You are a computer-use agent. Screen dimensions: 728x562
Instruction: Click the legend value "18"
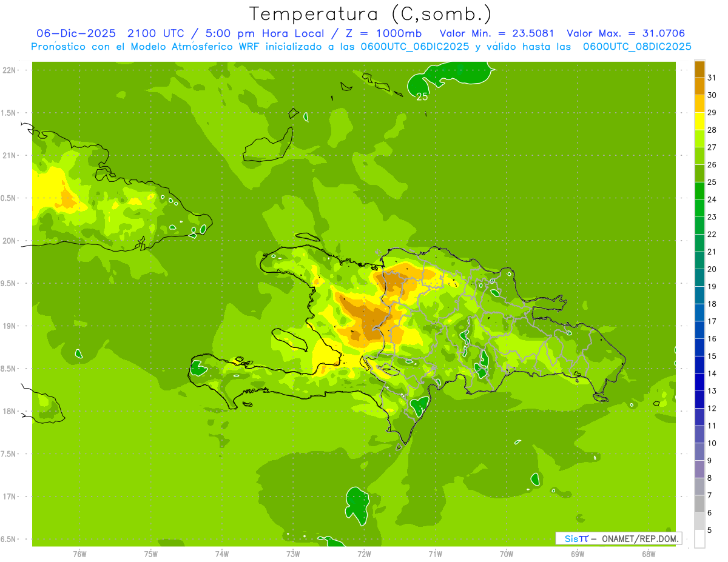712,304
